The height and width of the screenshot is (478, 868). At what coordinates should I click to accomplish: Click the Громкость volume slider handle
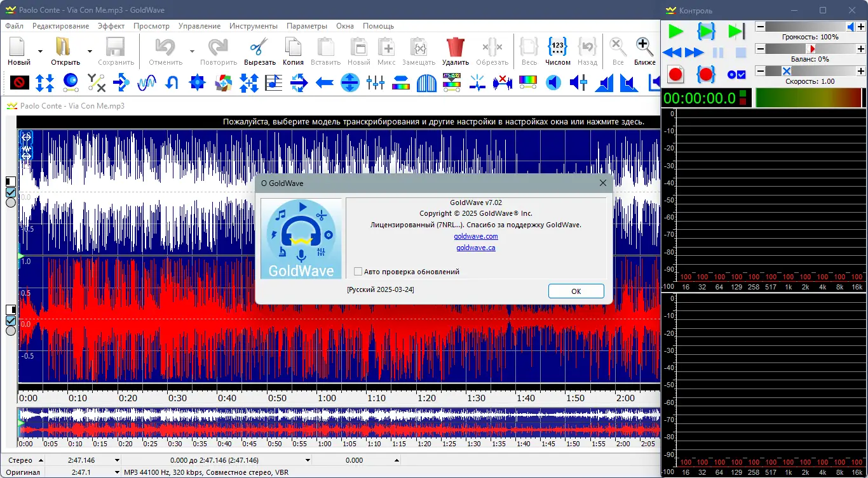tap(851, 27)
